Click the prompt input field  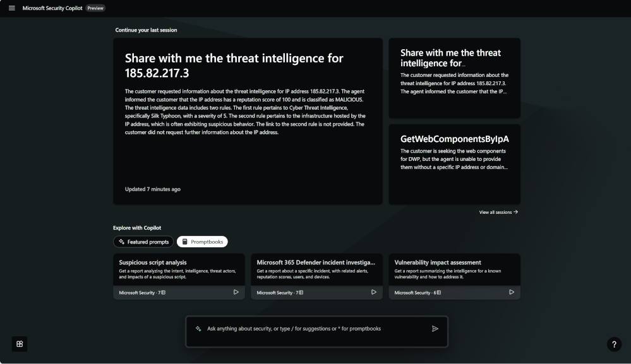[316, 331]
